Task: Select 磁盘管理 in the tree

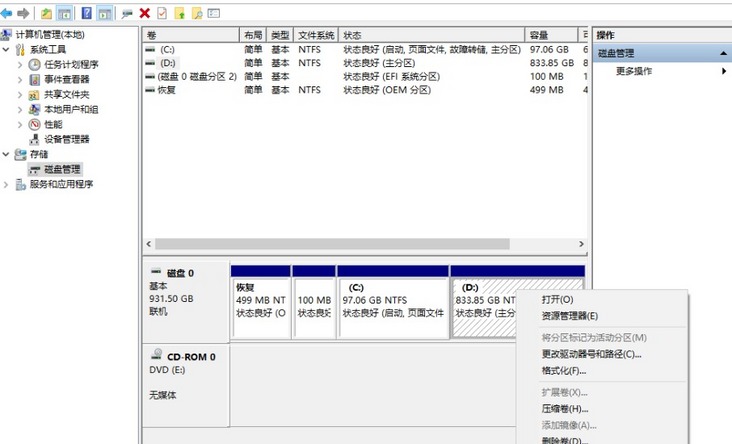Action: click(x=62, y=169)
